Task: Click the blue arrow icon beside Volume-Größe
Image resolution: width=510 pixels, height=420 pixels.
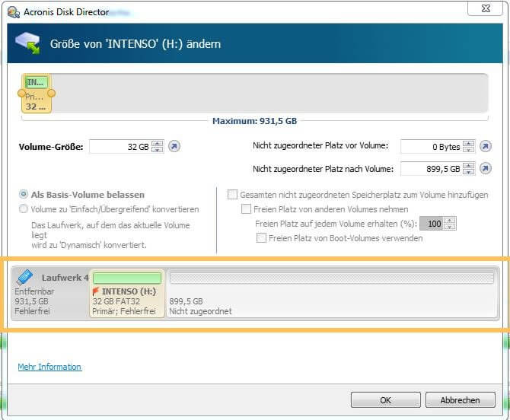Action: click(x=174, y=146)
